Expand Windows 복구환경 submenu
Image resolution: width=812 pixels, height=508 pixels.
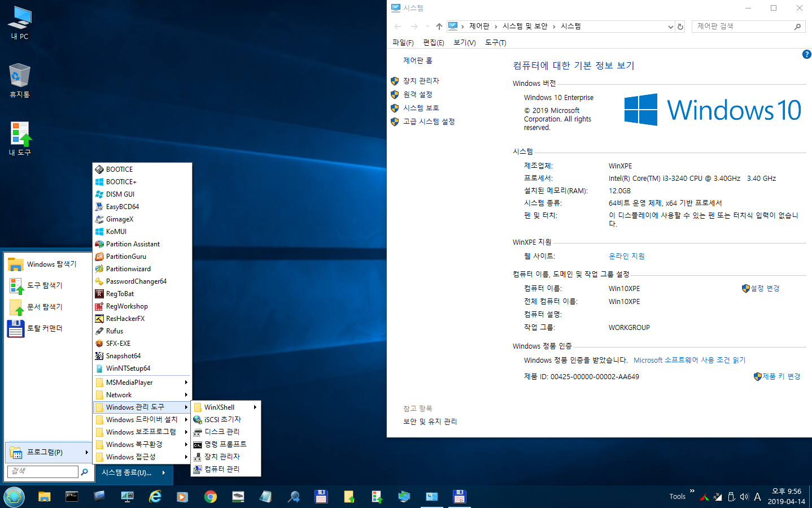tap(142, 444)
